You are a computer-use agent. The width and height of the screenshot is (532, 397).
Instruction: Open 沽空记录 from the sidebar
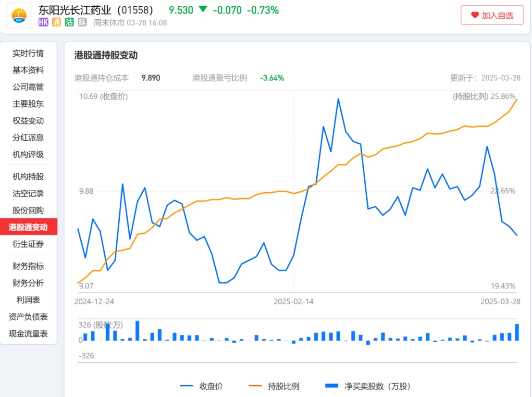click(x=28, y=193)
